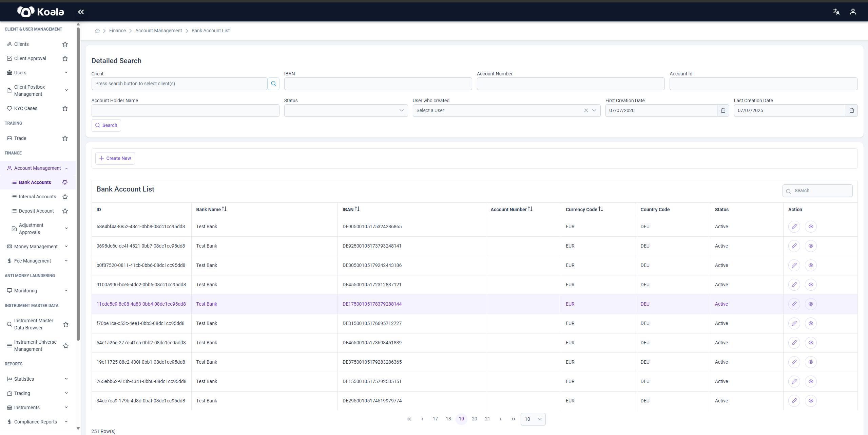Screen dimensions: 868x435
Task: Open the user profile icon
Action: (853, 12)
